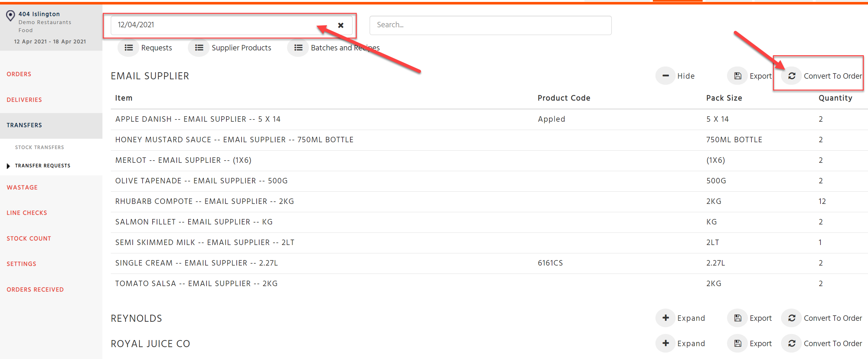Viewport: 868px width, 359px height.
Task: Click Hide label for Email Supplier
Action: click(686, 76)
